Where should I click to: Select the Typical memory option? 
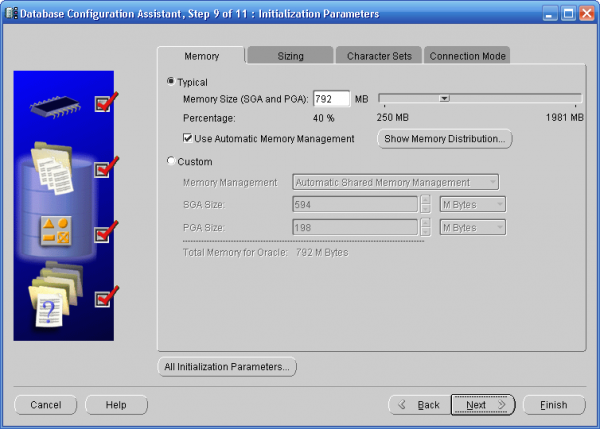172,81
